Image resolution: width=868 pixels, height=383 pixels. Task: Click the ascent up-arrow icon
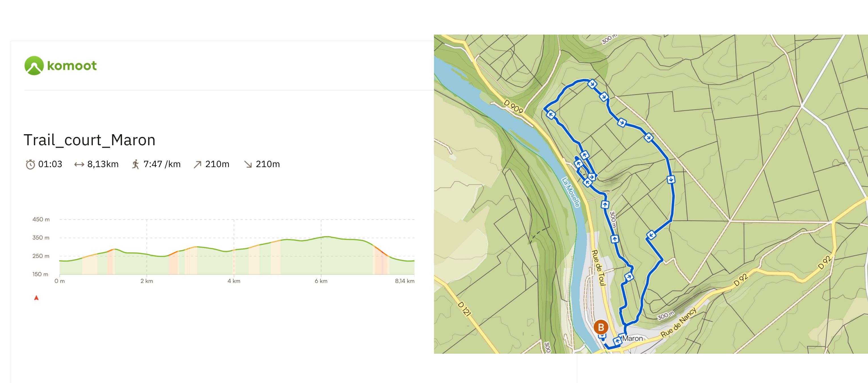tap(197, 164)
